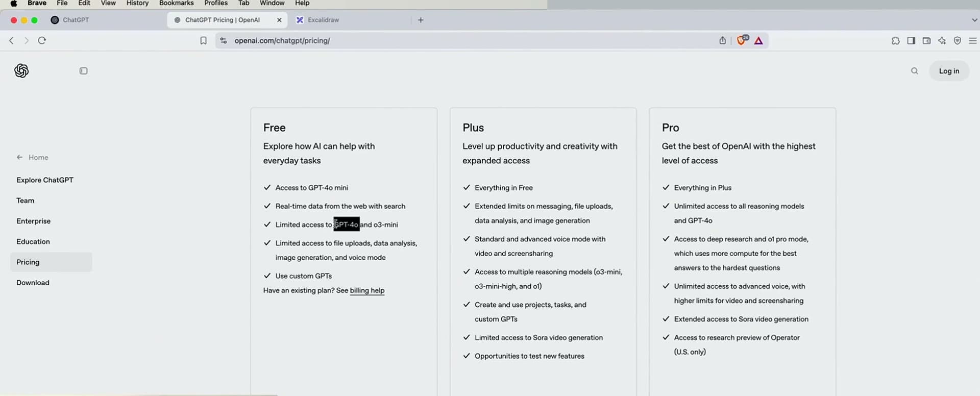Click the Log in button
The width and height of the screenshot is (980, 396).
coord(949,71)
